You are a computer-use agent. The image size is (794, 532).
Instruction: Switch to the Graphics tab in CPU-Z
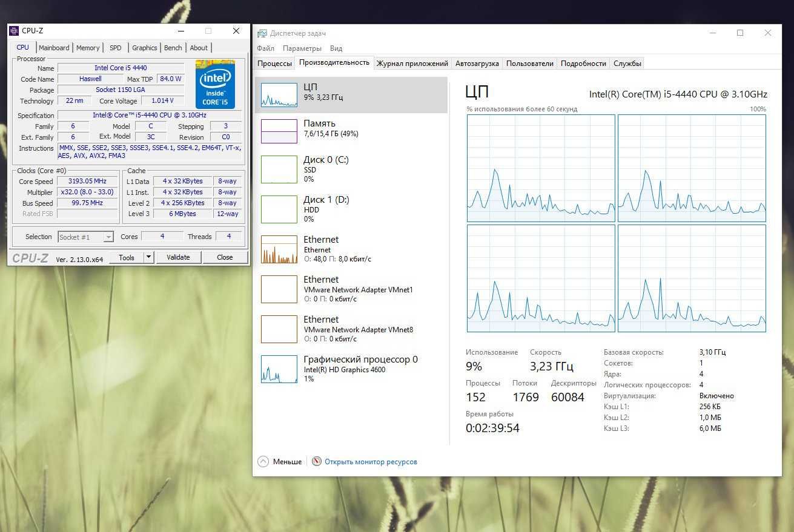[145, 48]
